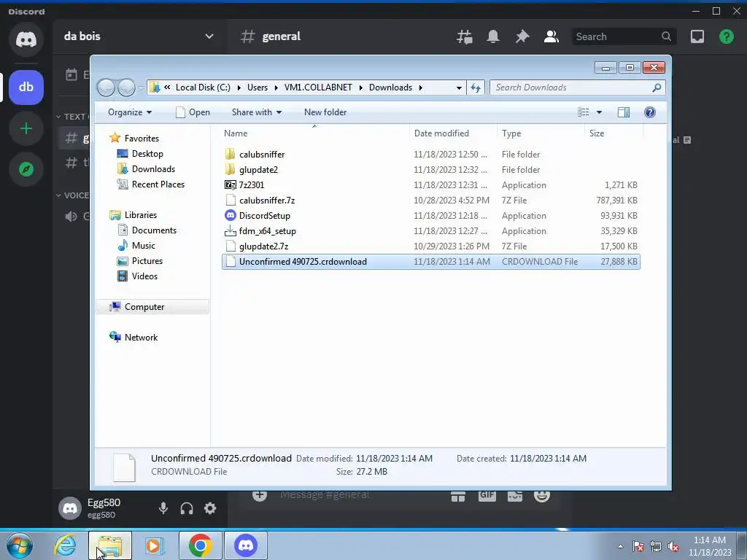The image size is (747, 560).
Task: Open Discord user settings gear
Action: pyautogui.click(x=210, y=508)
